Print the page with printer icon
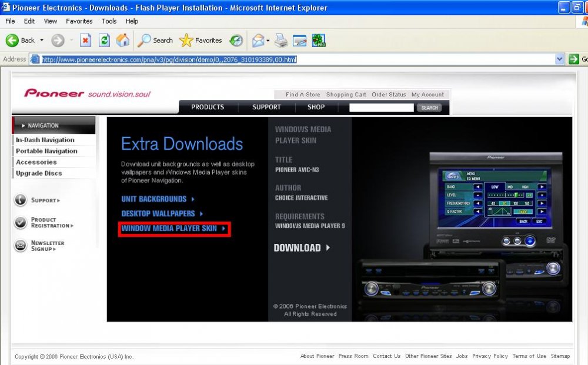This screenshot has width=588, height=365. pyautogui.click(x=281, y=41)
